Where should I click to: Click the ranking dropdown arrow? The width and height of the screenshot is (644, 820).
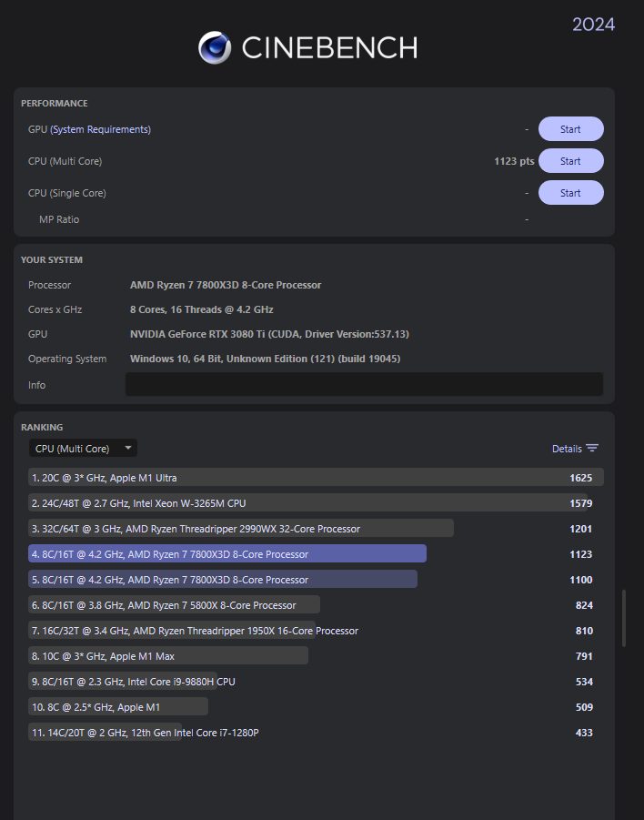[x=128, y=448]
